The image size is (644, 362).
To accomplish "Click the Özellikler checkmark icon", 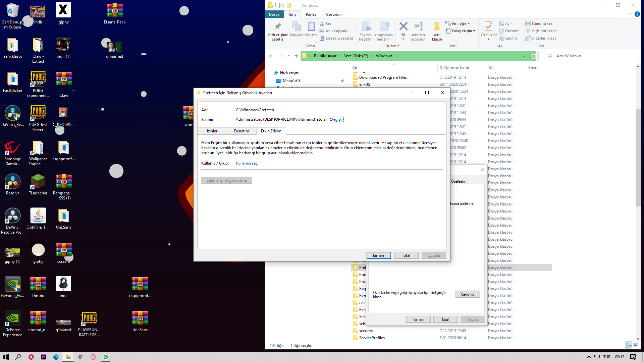I will 488,26.
